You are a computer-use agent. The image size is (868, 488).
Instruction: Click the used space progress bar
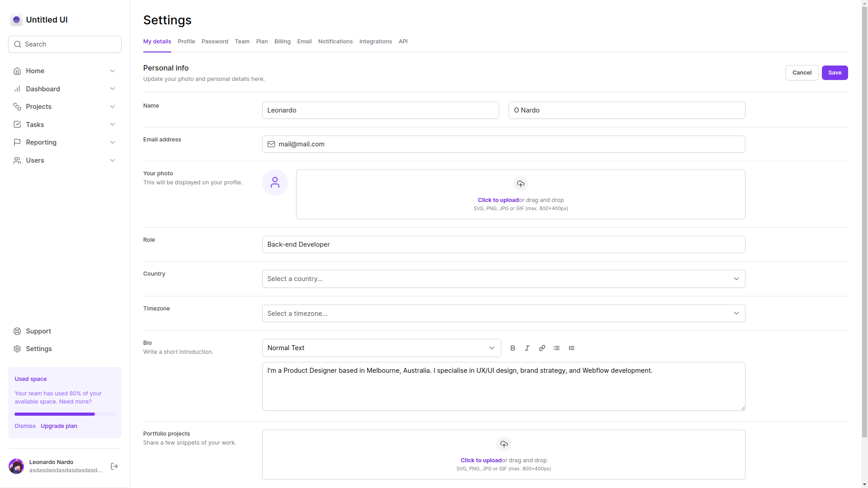pos(65,414)
